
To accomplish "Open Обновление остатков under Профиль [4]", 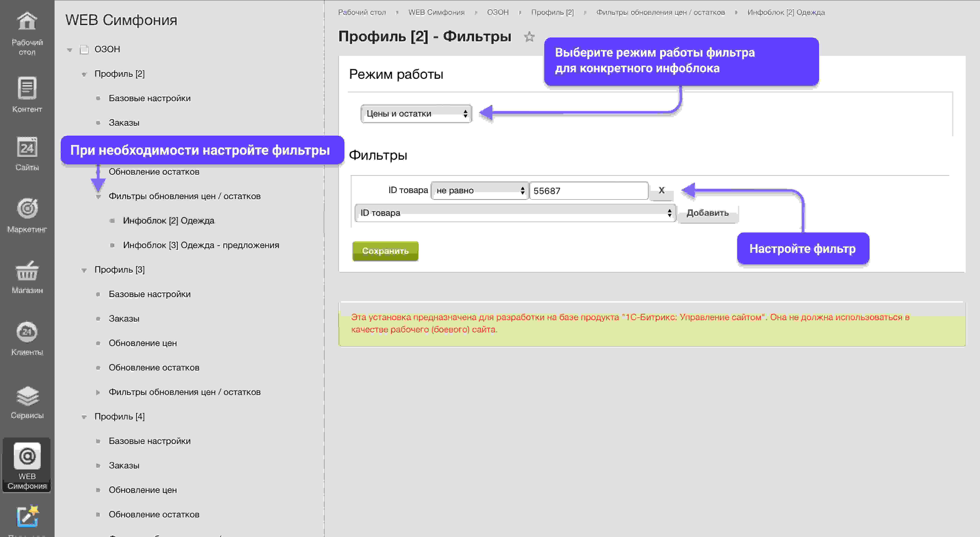I will [154, 515].
